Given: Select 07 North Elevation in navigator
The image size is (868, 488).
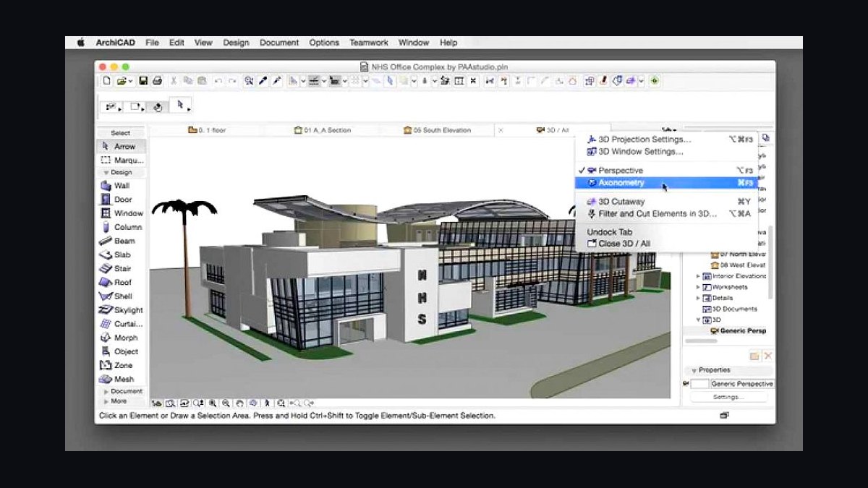Looking at the screenshot, I should [737, 254].
